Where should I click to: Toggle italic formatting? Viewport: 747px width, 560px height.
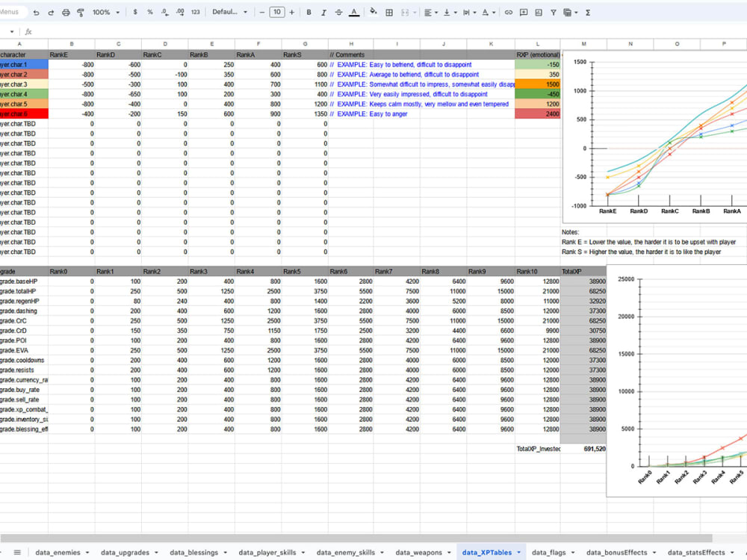tap(323, 13)
